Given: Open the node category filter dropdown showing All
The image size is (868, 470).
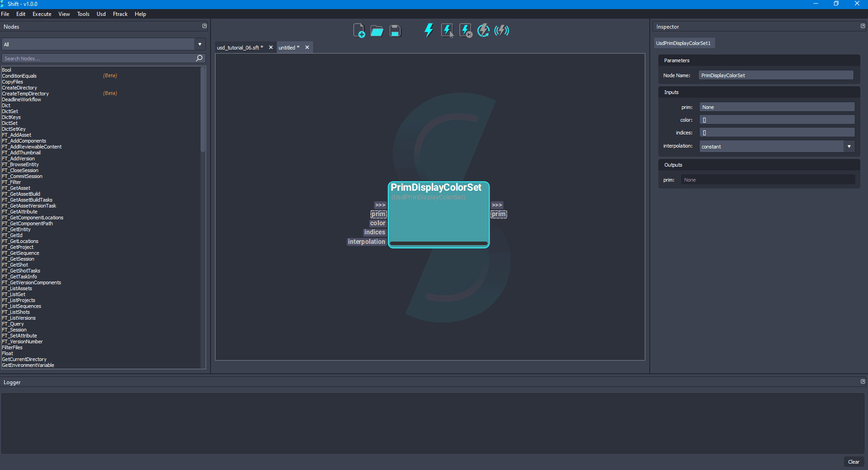Looking at the screenshot, I should click(199, 44).
